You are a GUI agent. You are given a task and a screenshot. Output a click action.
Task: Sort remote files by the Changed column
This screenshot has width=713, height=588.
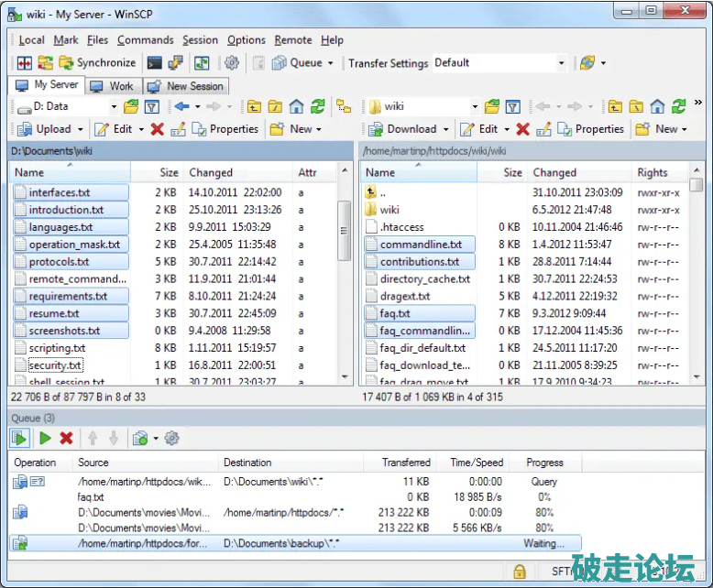pos(555,172)
